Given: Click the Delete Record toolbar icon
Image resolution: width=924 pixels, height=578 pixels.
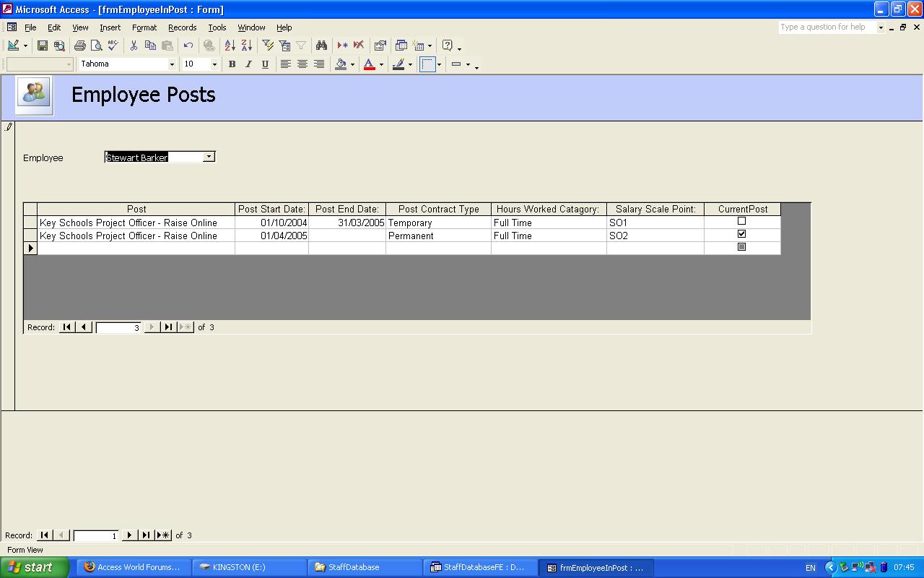Looking at the screenshot, I should point(359,46).
